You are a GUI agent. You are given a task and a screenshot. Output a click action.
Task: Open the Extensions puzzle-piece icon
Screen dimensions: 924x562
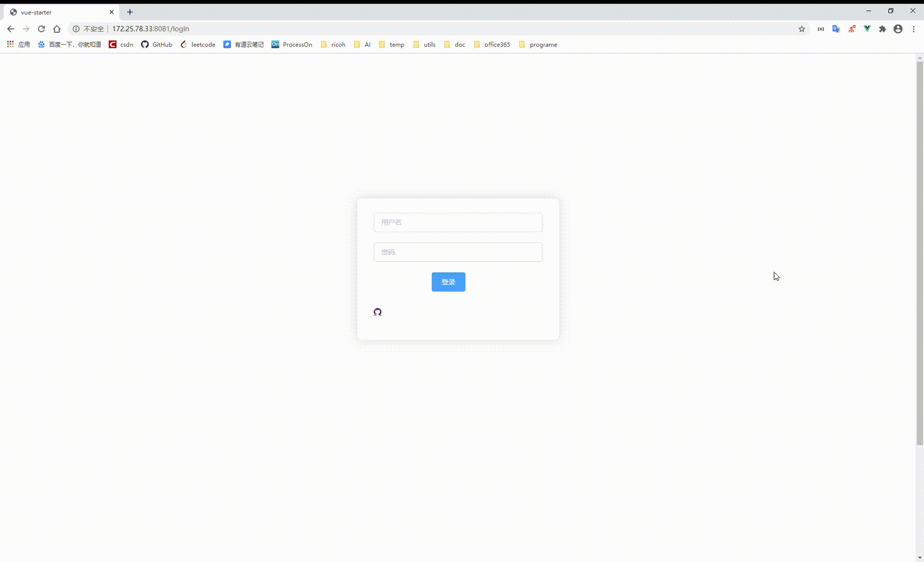(x=883, y=29)
